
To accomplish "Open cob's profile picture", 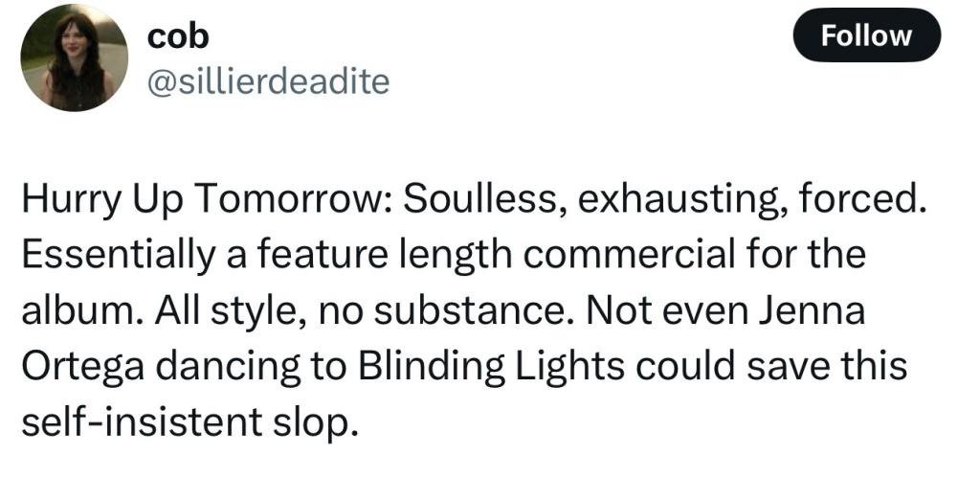I will pos(75,57).
